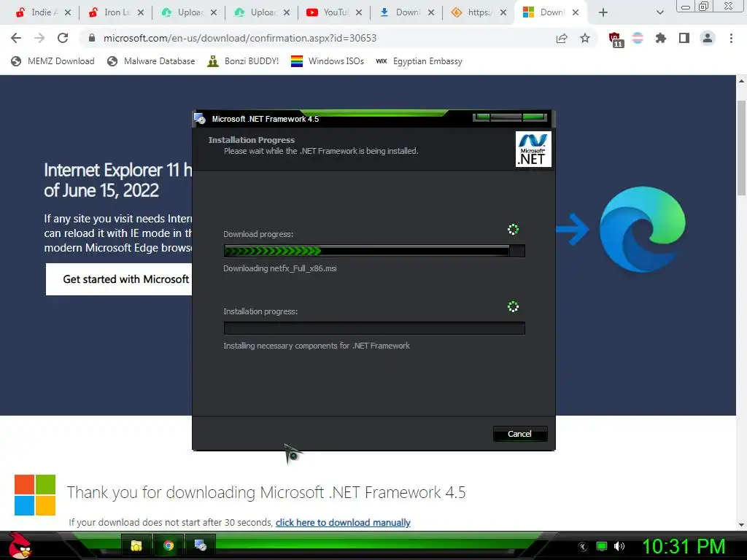Bookmark this page with the star icon
This screenshot has height=560, width=747.
coord(585,38)
